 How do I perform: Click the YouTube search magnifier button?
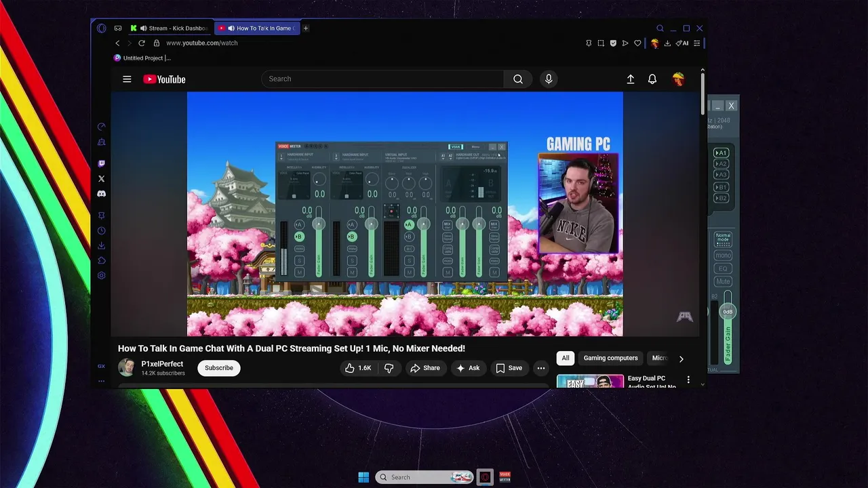518,79
